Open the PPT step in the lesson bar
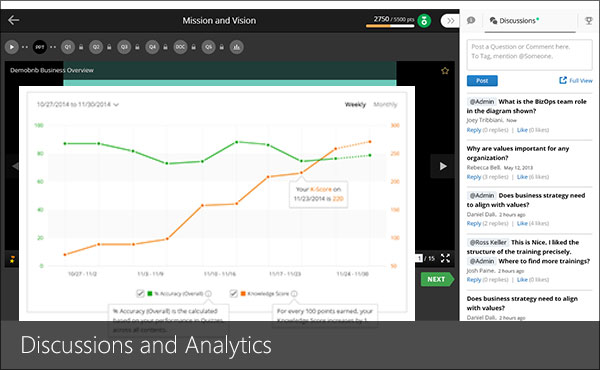This screenshot has height=370, width=600. (40, 47)
